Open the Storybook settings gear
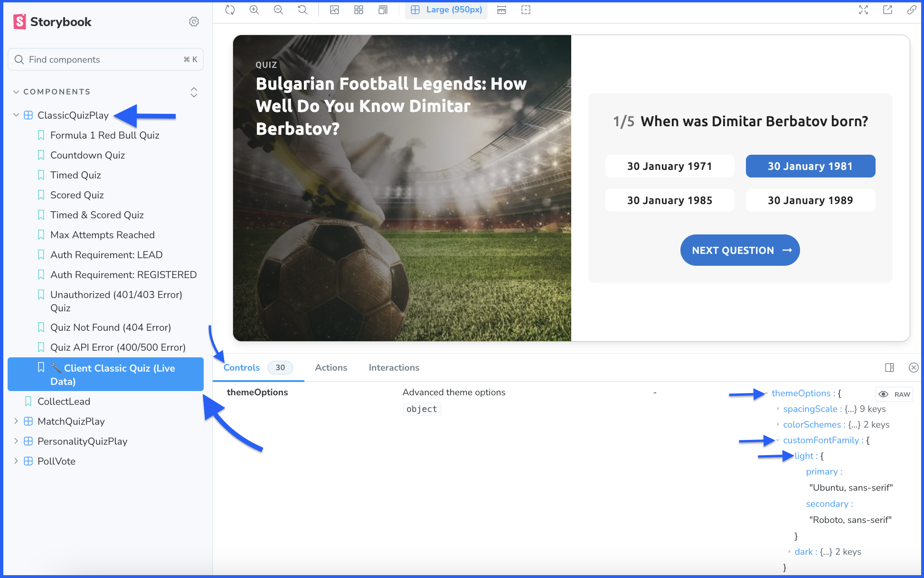 pos(194,22)
